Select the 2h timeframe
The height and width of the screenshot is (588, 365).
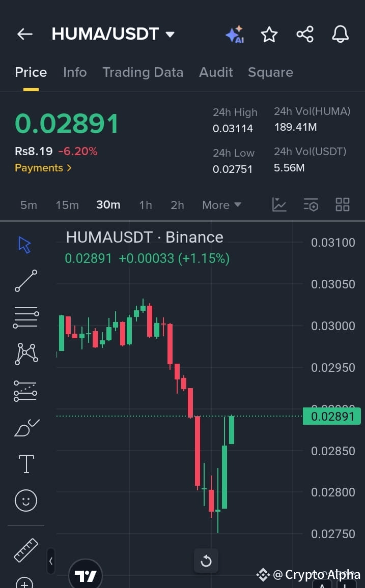pos(177,205)
